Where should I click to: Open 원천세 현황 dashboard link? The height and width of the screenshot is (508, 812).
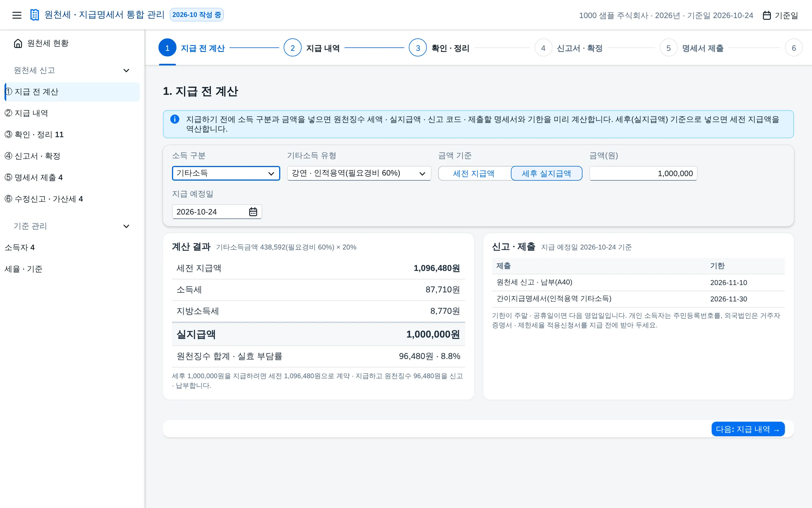tap(72, 43)
